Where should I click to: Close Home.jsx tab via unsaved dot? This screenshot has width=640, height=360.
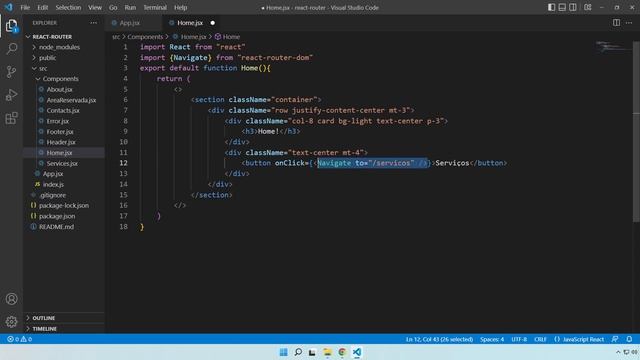[213, 23]
